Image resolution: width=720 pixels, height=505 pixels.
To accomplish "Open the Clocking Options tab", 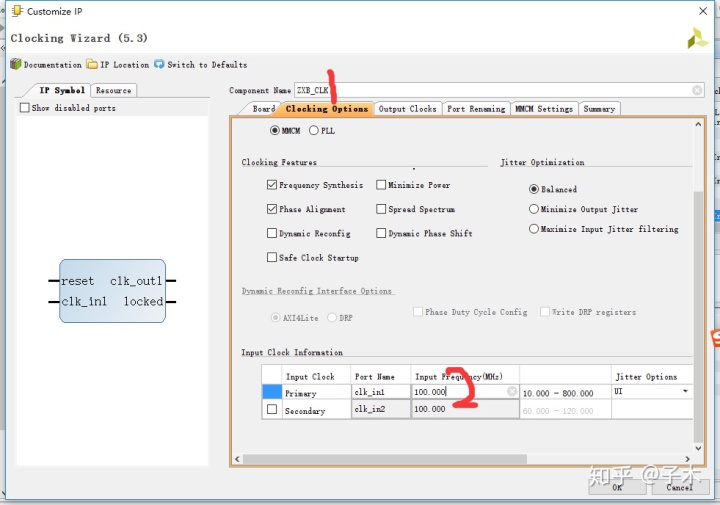I will pyautogui.click(x=326, y=108).
